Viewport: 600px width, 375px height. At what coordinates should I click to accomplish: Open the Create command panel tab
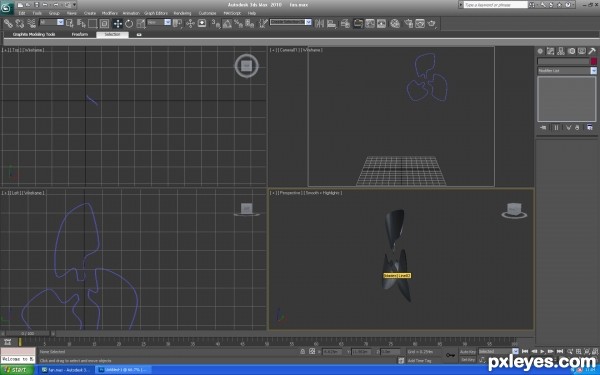pyautogui.click(x=540, y=51)
